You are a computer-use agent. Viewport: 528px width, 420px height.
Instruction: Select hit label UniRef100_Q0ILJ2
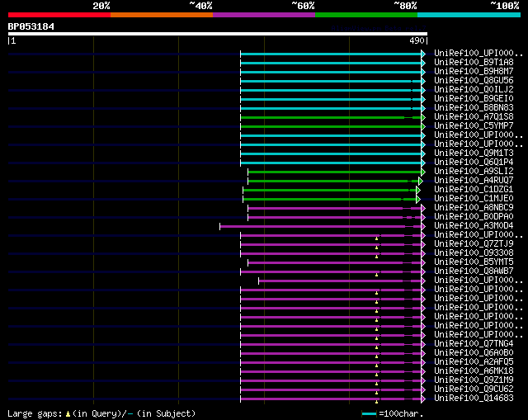474,90
